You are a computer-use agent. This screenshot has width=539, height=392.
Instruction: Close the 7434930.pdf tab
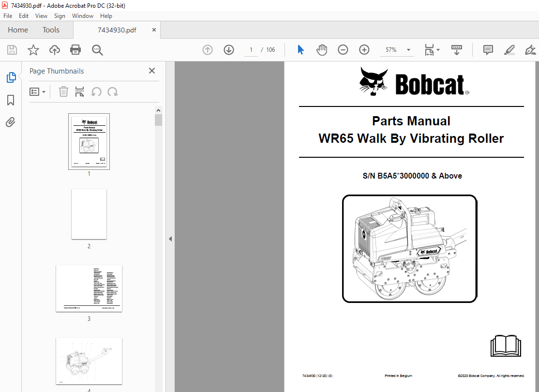click(154, 30)
